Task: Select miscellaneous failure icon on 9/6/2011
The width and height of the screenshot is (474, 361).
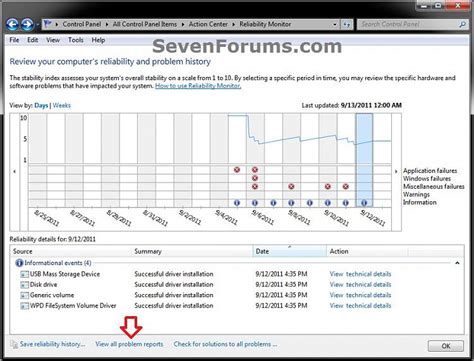Action: pos(255,186)
